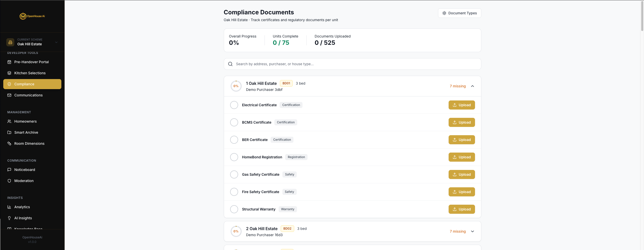The width and height of the screenshot is (644, 250).
Task: Open the Moderation shield icon
Action: point(9,181)
